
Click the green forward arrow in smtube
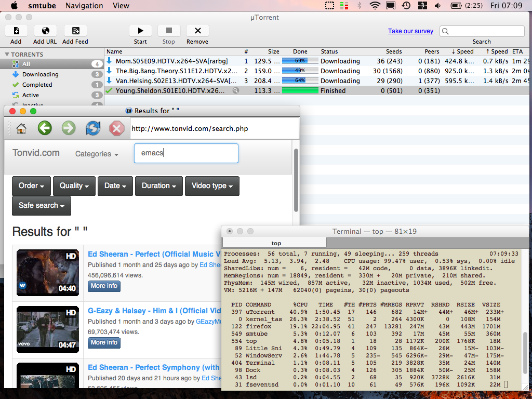(69, 128)
